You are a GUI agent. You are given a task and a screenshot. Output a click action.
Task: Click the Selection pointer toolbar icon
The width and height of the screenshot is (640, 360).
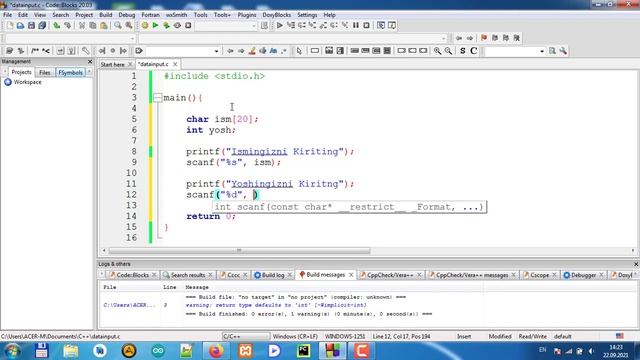click(299, 51)
